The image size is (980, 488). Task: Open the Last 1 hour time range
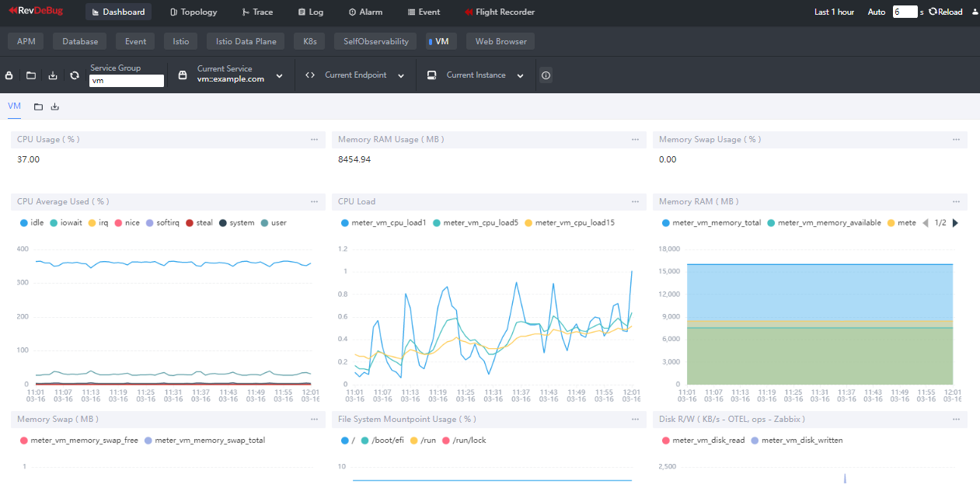click(834, 12)
